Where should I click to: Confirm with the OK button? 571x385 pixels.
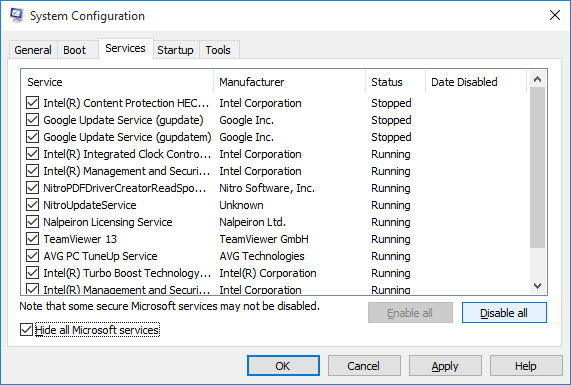pos(283,366)
